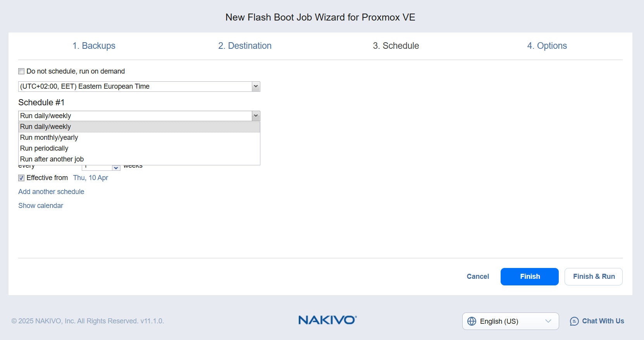Uncheck the Effective from checkbox
The width and height of the screenshot is (644, 340).
click(22, 178)
